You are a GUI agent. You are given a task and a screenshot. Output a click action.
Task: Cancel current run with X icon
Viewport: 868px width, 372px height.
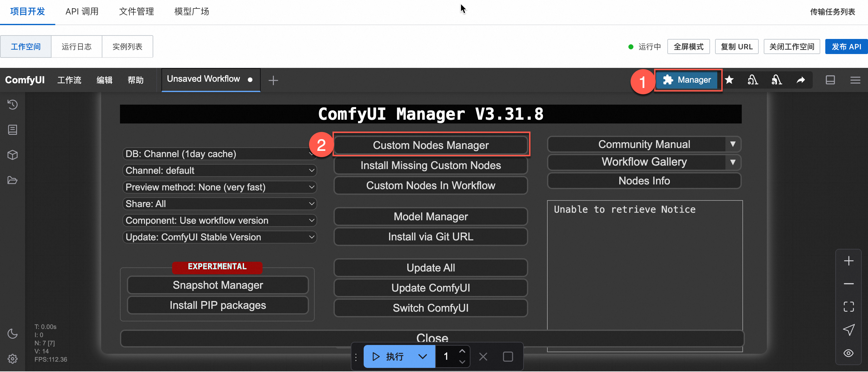[x=483, y=357]
